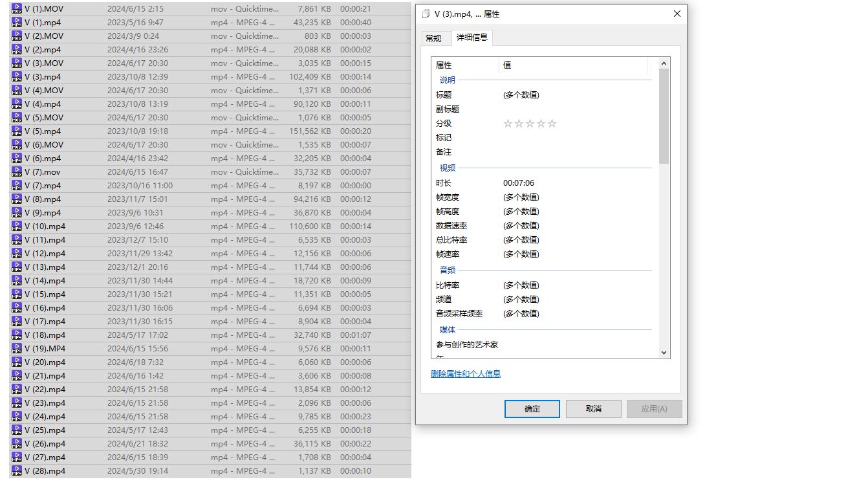Screen dimensions: 868x497
Task: Open the 详细信息 tab
Action: pyautogui.click(x=472, y=38)
